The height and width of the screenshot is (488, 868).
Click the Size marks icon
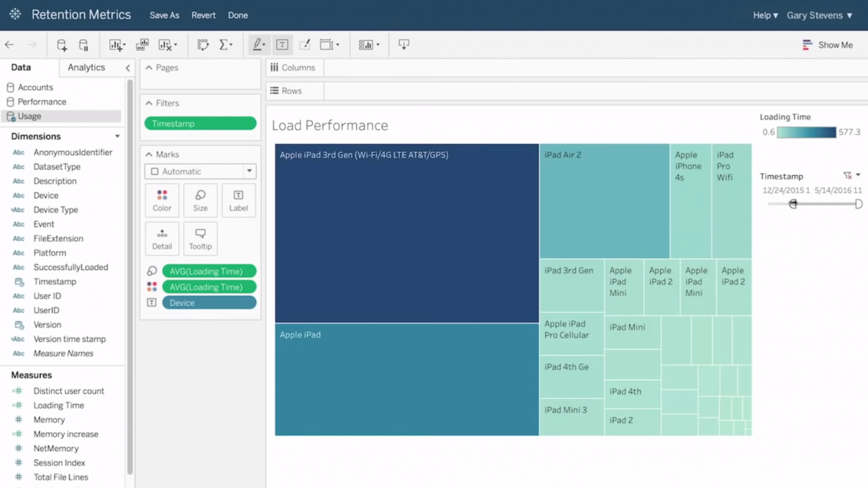(x=200, y=200)
